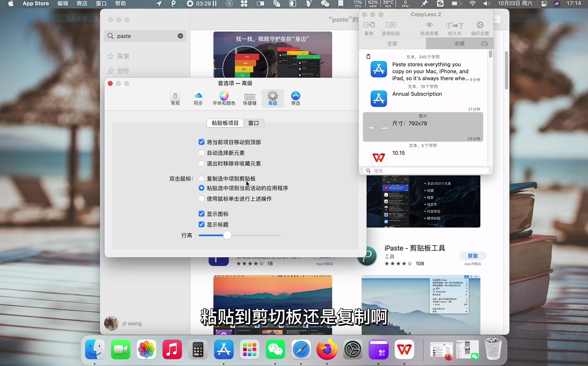This screenshot has height=366, width=588.
Task: Open the 字体和颜色 fonts and colors tab
Action: (x=224, y=98)
